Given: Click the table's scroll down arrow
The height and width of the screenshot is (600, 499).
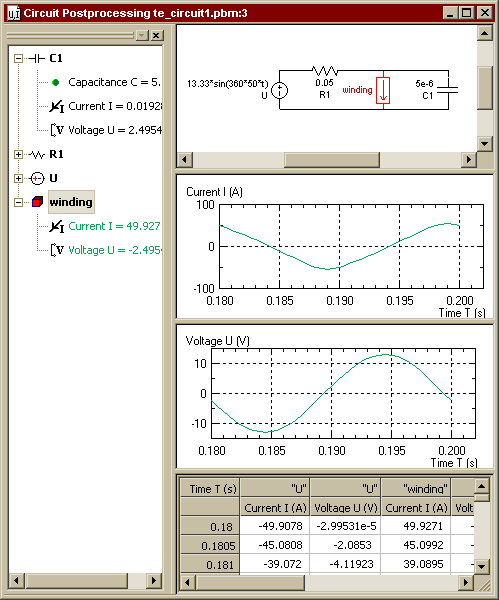Looking at the screenshot, I should 481,566.
